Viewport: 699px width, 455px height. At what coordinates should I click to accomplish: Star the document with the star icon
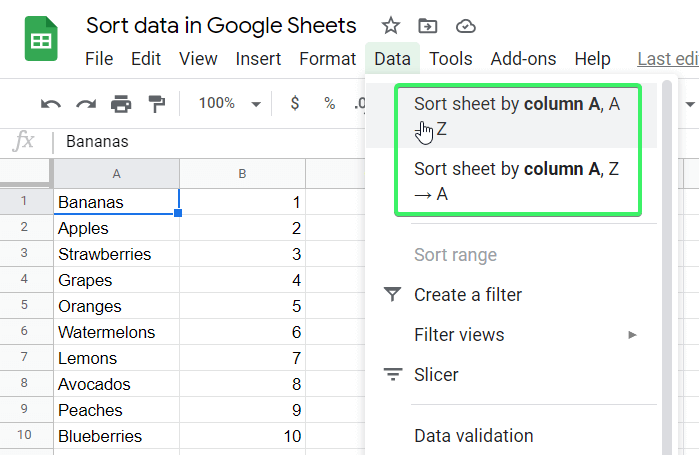pyautogui.click(x=391, y=26)
